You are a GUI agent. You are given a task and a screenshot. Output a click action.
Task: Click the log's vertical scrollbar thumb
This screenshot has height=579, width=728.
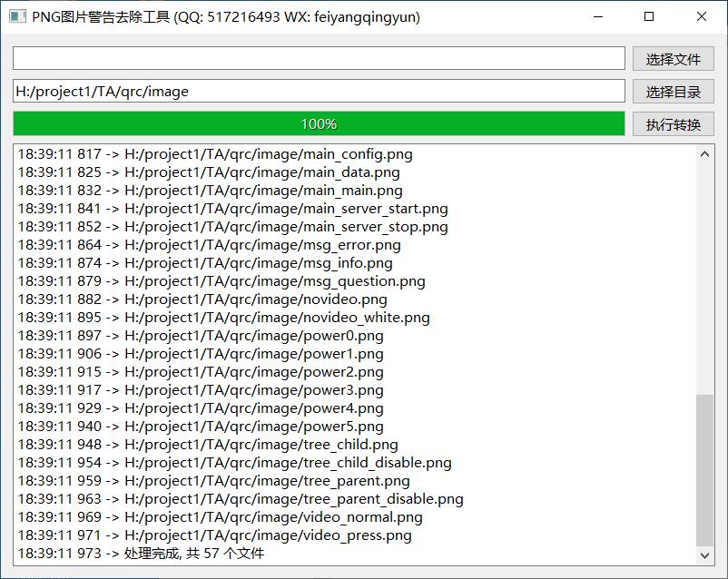[x=705, y=469]
